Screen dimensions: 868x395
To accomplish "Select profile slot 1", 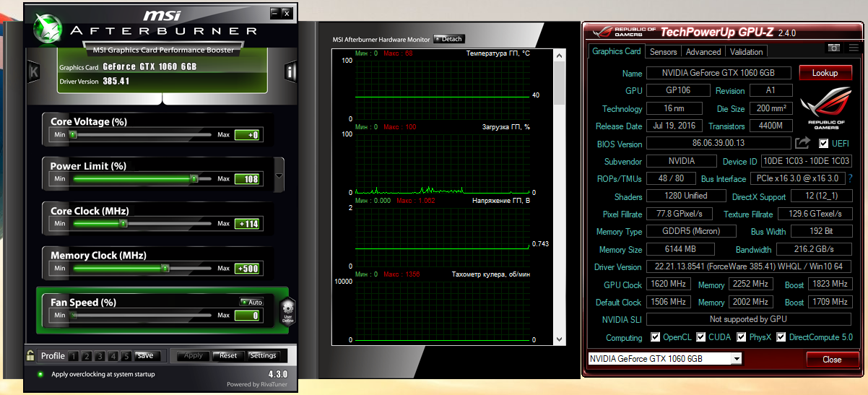I will coord(74,355).
